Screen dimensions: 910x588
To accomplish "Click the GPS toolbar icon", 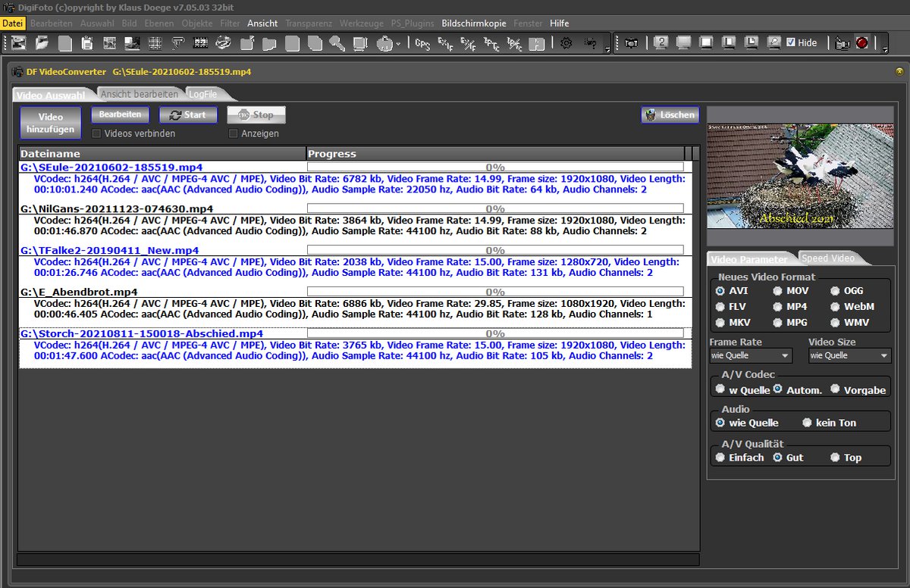I will (x=422, y=43).
